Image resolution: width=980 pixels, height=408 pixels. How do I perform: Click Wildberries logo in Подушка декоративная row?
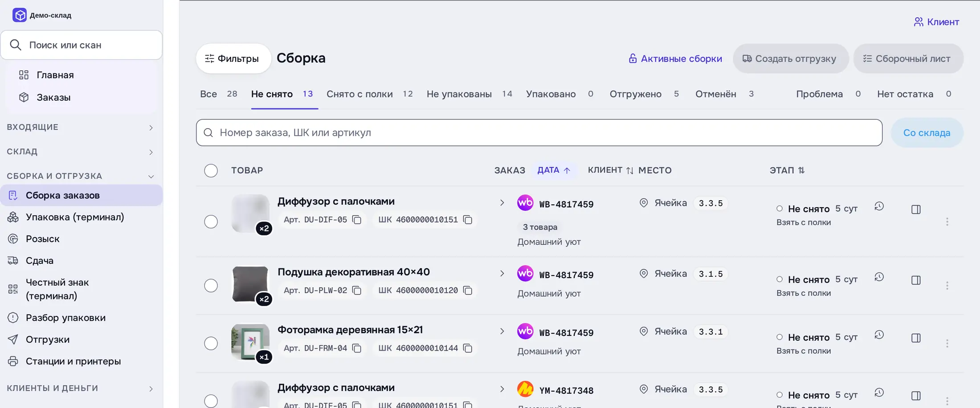point(525,274)
